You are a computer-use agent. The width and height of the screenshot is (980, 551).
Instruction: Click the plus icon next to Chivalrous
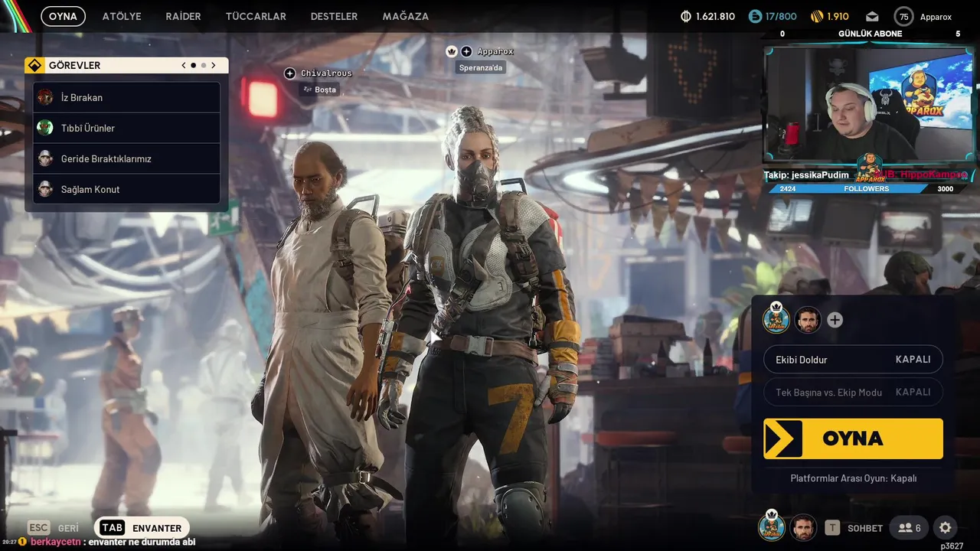pyautogui.click(x=289, y=73)
